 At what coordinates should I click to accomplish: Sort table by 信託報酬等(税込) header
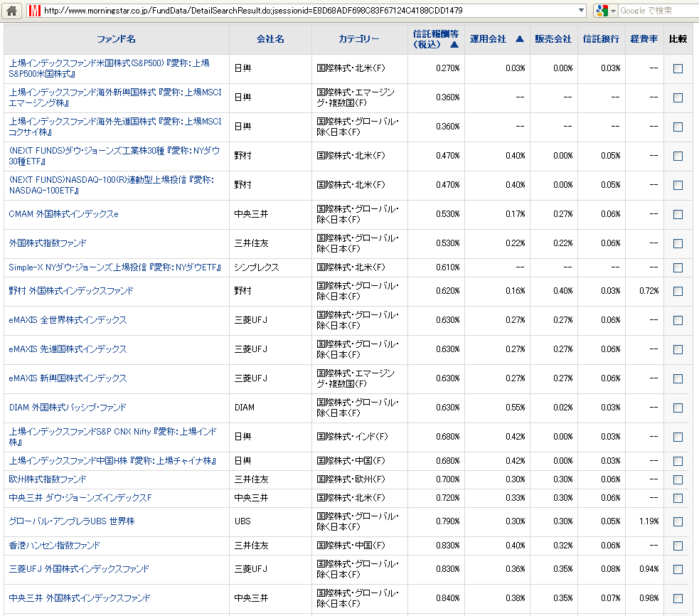coord(435,39)
